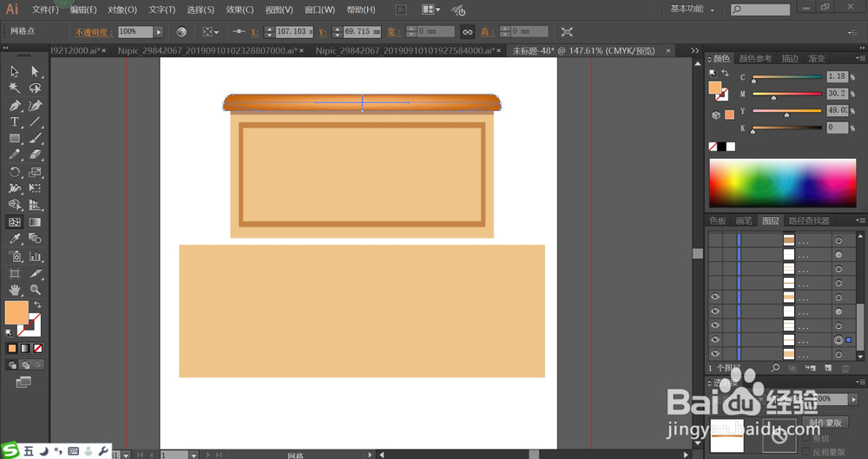Open the arrange documents dropdown
The height and width of the screenshot is (459, 868).
tap(431, 10)
